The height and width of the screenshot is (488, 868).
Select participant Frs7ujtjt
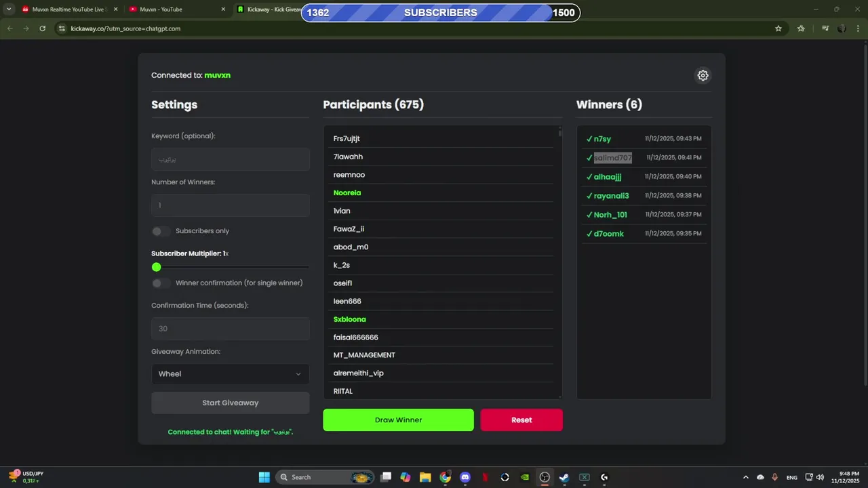tap(347, 139)
